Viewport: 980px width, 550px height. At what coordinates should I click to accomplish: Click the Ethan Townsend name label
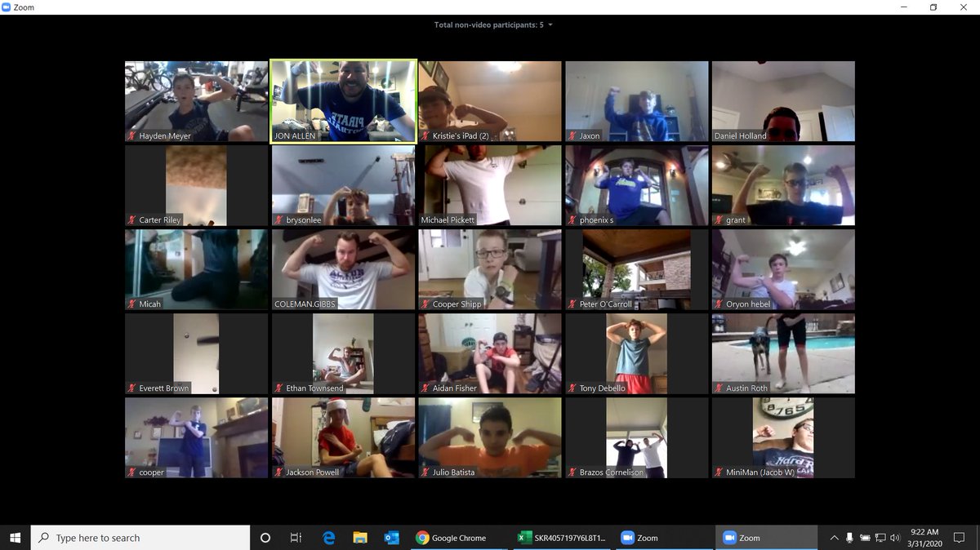click(315, 388)
